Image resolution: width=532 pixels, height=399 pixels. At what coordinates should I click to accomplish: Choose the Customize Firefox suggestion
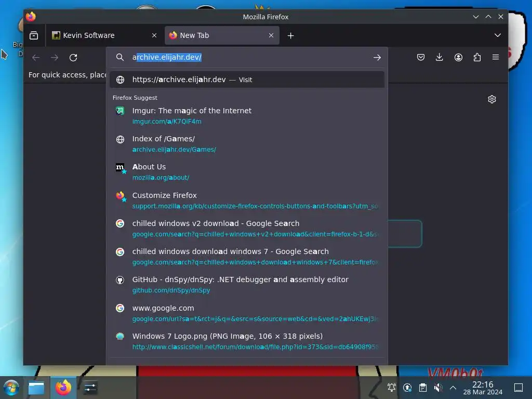coord(247,201)
